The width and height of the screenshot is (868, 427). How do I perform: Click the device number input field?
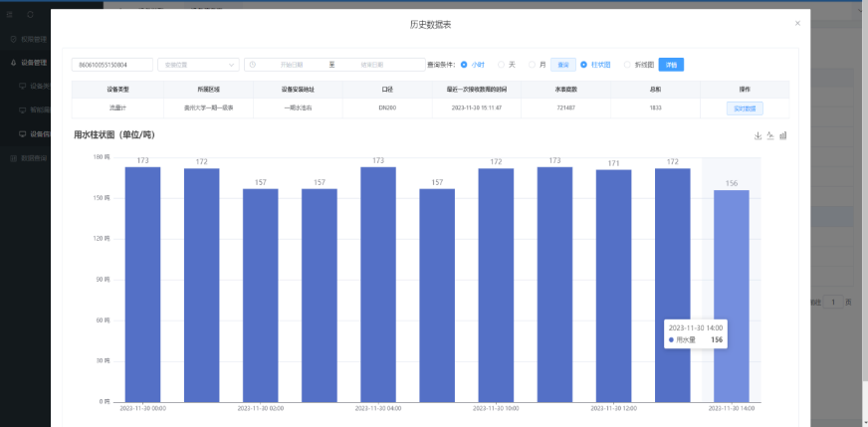pyautogui.click(x=111, y=65)
